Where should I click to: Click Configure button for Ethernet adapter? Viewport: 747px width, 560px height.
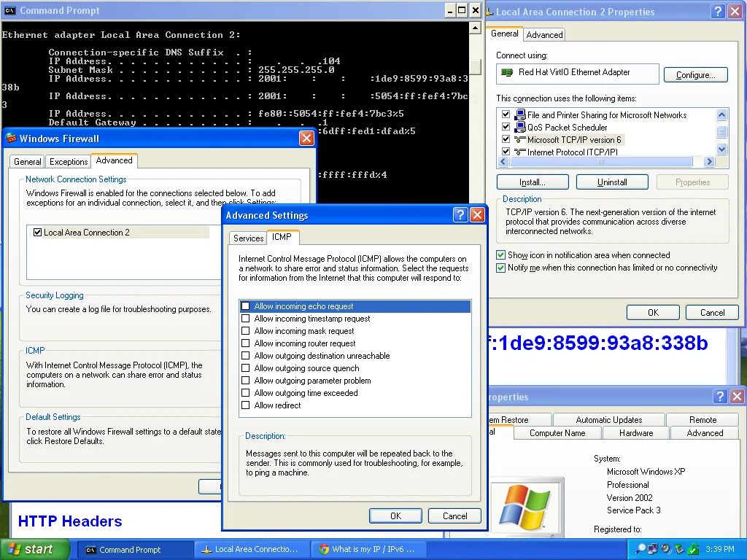coord(695,75)
